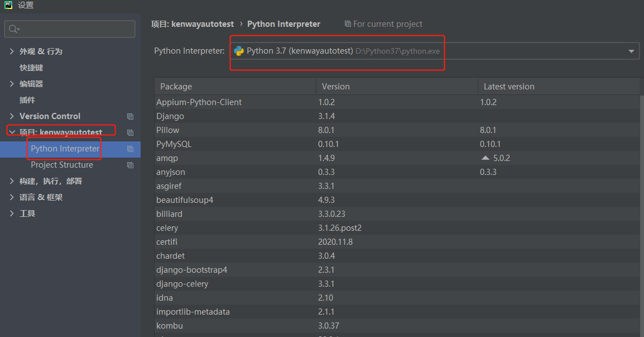Click version 3.0.37 of kombu
Screen dimensions: 644x337
pyautogui.click(x=329, y=326)
